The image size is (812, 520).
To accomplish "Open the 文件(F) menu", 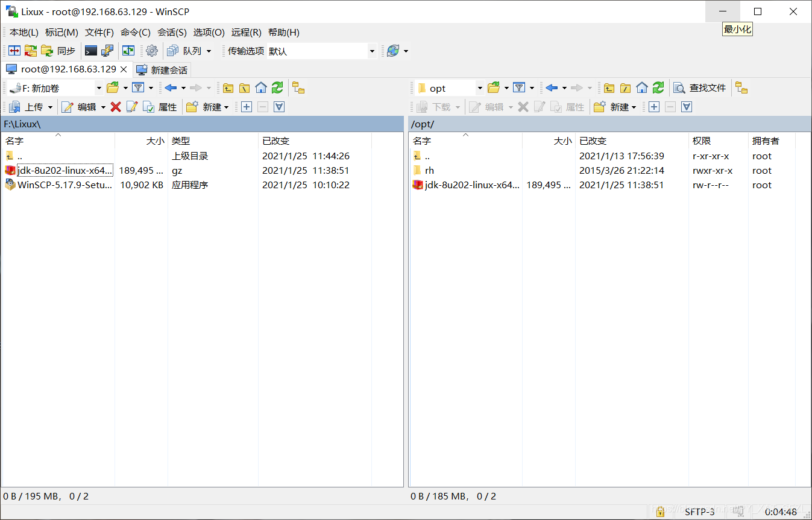I will coord(99,32).
